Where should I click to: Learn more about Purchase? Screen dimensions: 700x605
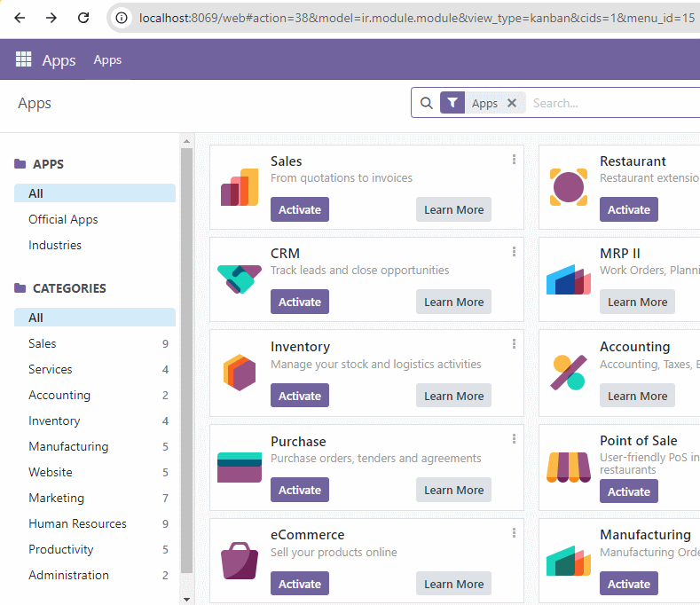pyautogui.click(x=453, y=490)
